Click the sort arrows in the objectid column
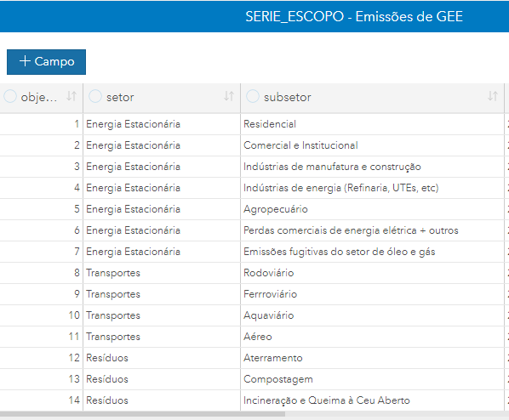Screen dimensions: 509x420 pos(71,96)
